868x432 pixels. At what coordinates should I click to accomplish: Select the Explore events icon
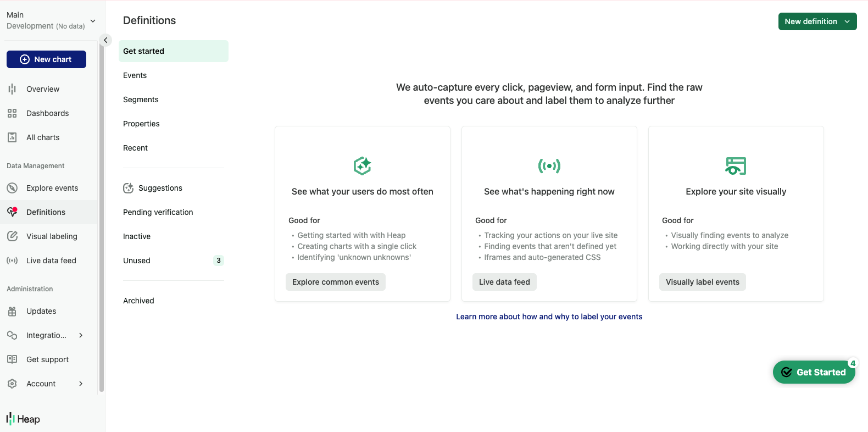[12, 187]
